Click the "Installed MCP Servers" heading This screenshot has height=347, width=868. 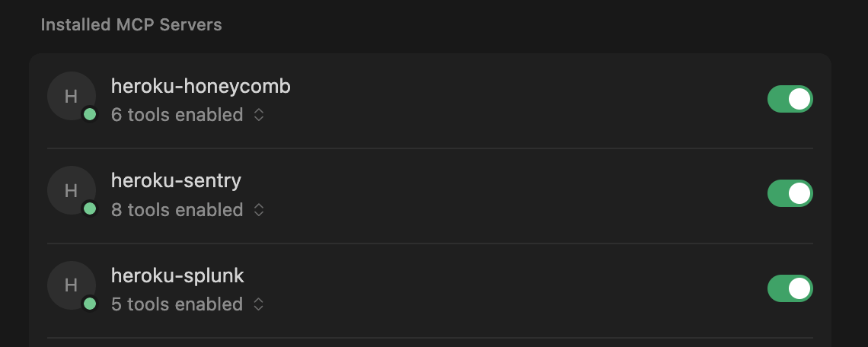pyautogui.click(x=131, y=24)
